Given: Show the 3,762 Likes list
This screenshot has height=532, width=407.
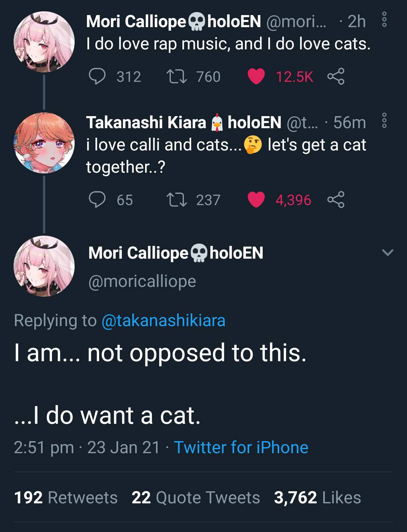Looking at the screenshot, I should 317,498.
